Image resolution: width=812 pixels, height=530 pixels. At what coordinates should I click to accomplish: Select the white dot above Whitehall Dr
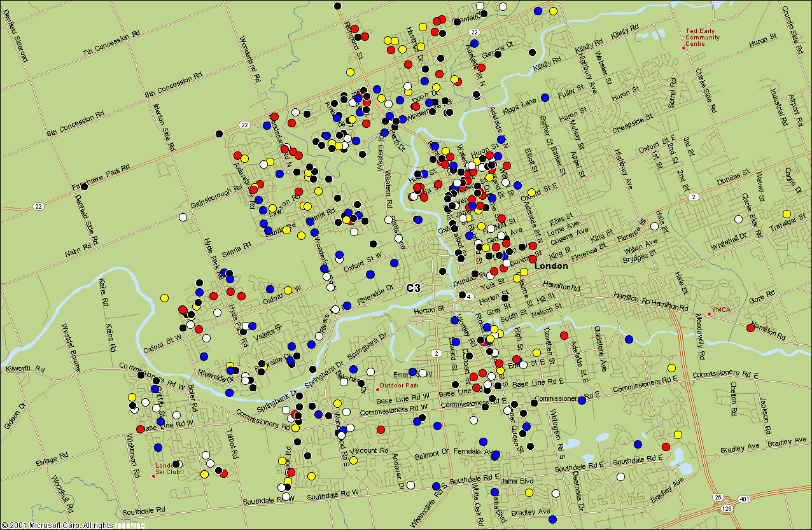(x=738, y=219)
